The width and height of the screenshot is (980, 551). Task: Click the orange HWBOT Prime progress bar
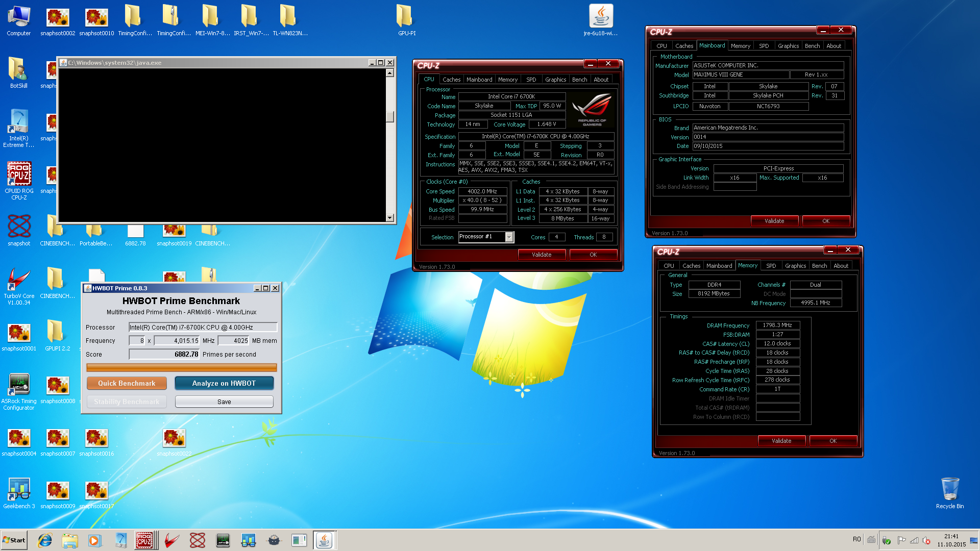pos(181,367)
